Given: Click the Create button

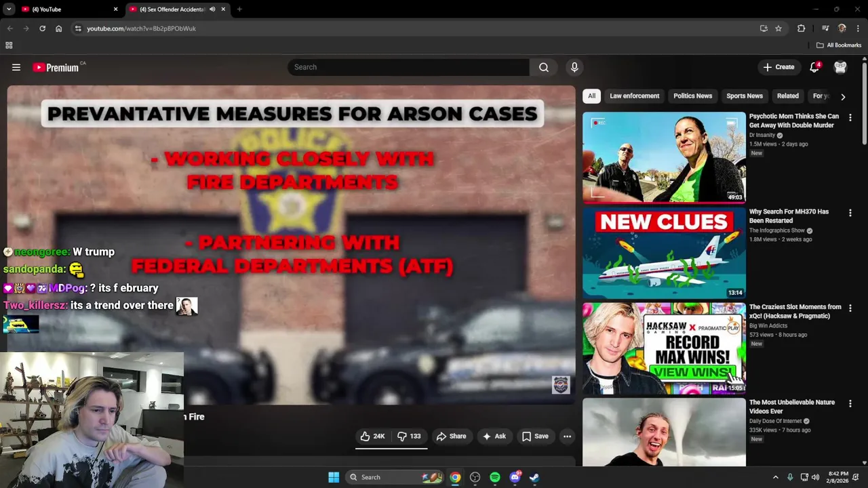Looking at the screenshot, I should tap(778, 67).
